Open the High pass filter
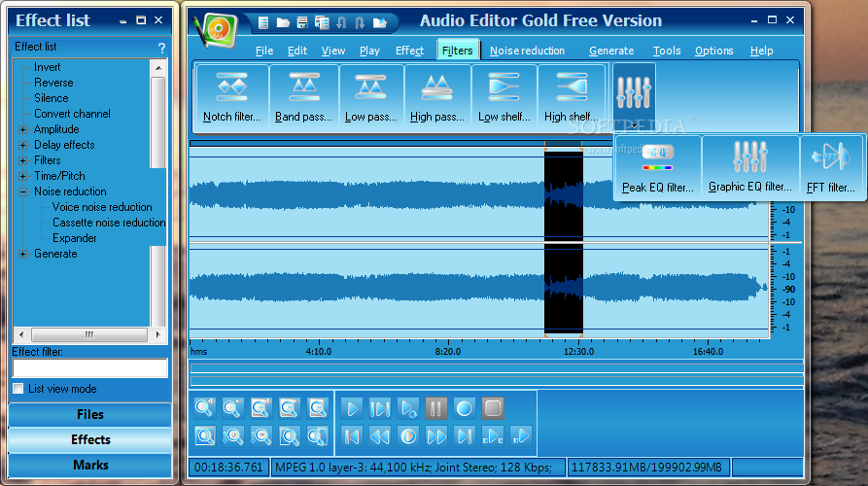The width and height of the screenshot is (868, 486). pos(437,96)
